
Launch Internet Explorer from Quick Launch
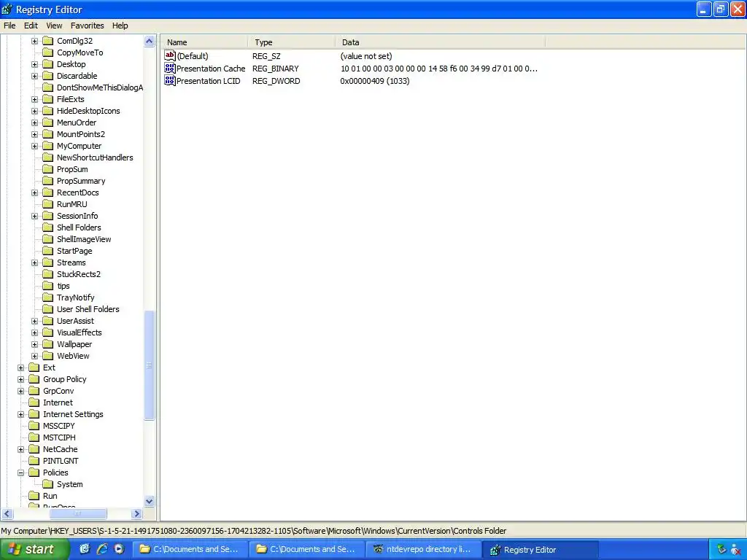coord(102,549)
